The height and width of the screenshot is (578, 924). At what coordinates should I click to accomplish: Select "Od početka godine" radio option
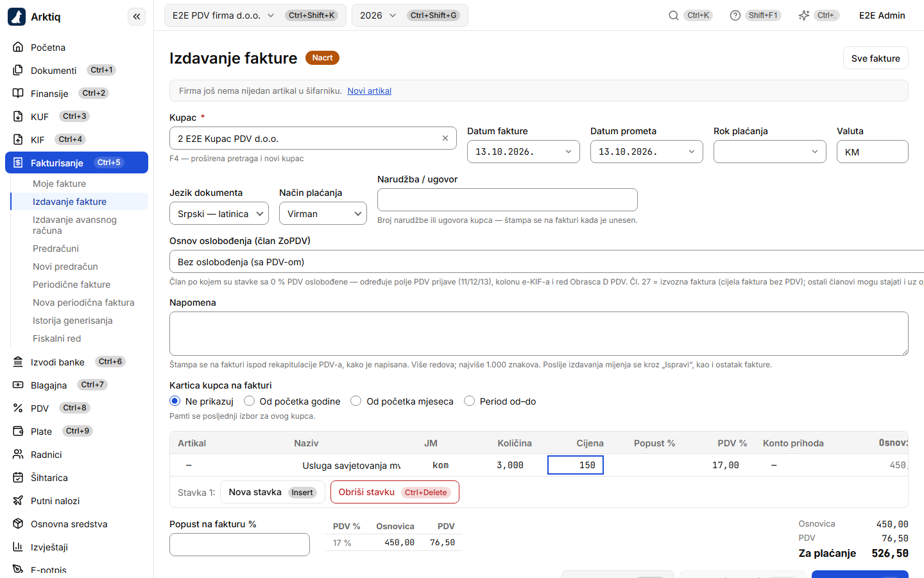[249, 401]
